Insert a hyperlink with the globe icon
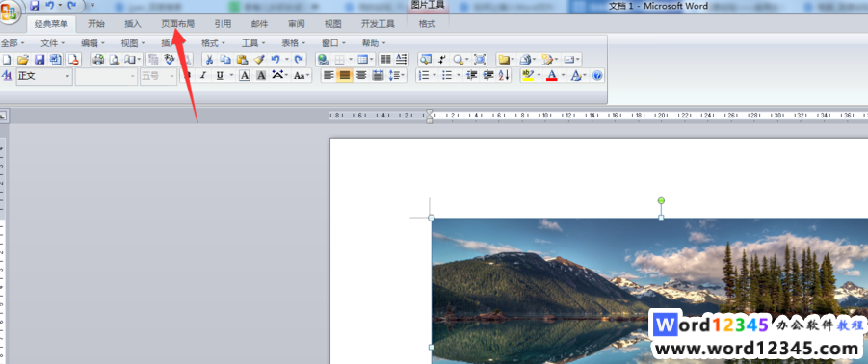 click(x=324, y=59)
